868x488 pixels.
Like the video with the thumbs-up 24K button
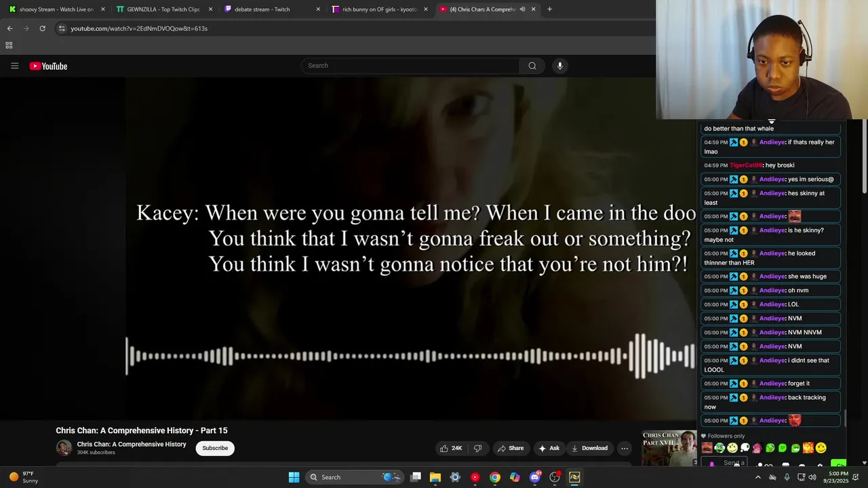[x=451, y=448]
